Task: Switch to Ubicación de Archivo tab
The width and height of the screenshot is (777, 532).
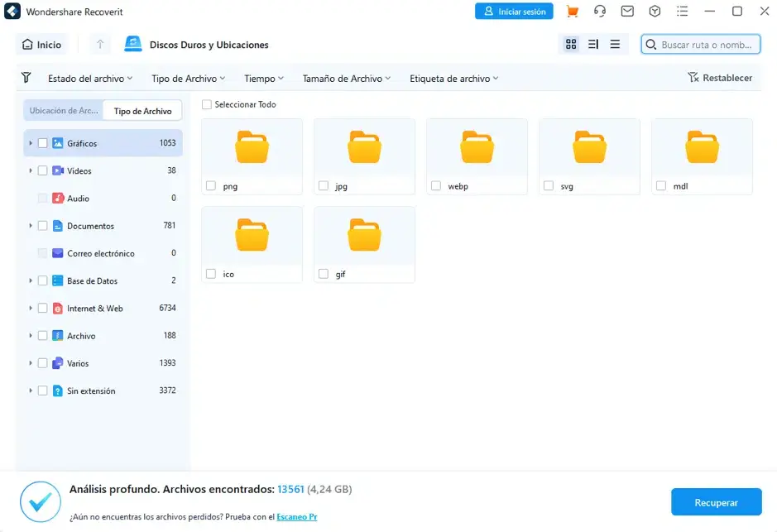Action: coord(64,111)
